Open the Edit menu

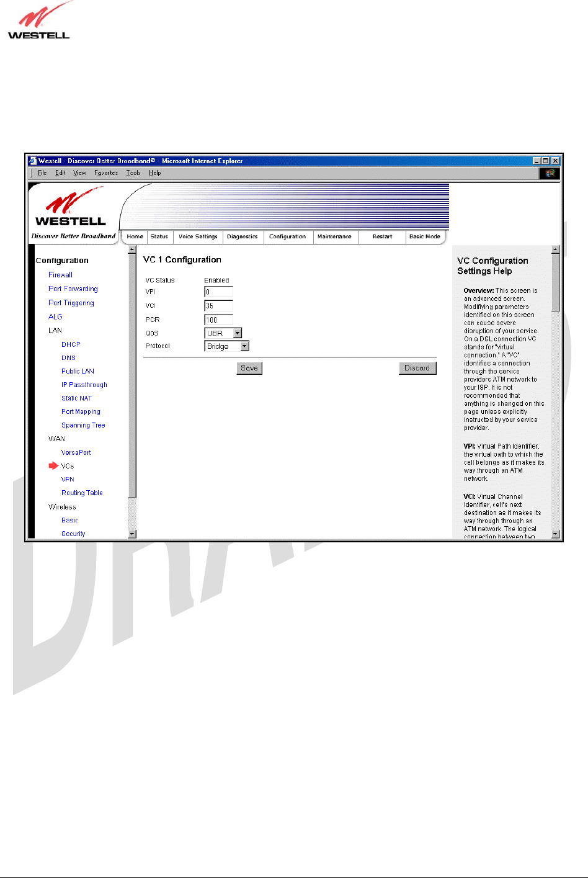tap(60, 173)
